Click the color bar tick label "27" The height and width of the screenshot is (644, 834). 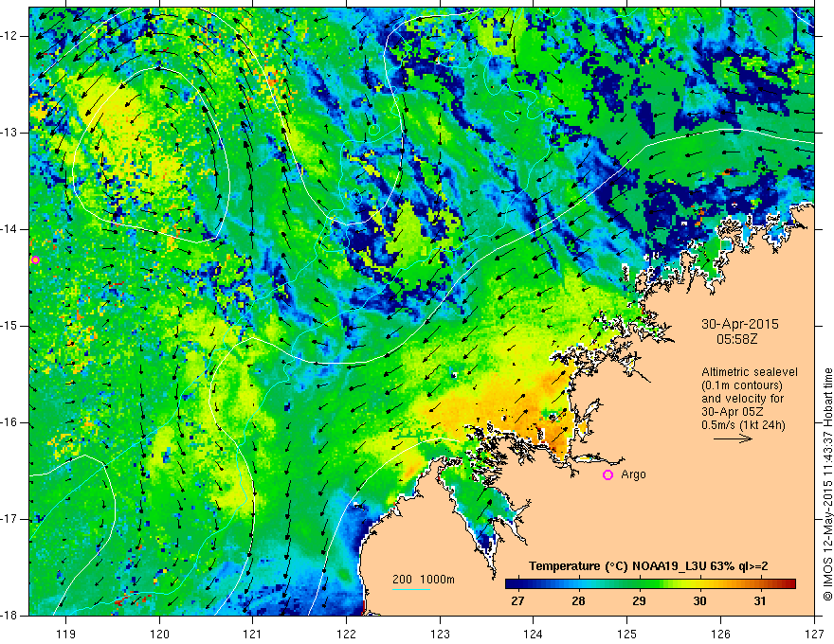[517, 601]
